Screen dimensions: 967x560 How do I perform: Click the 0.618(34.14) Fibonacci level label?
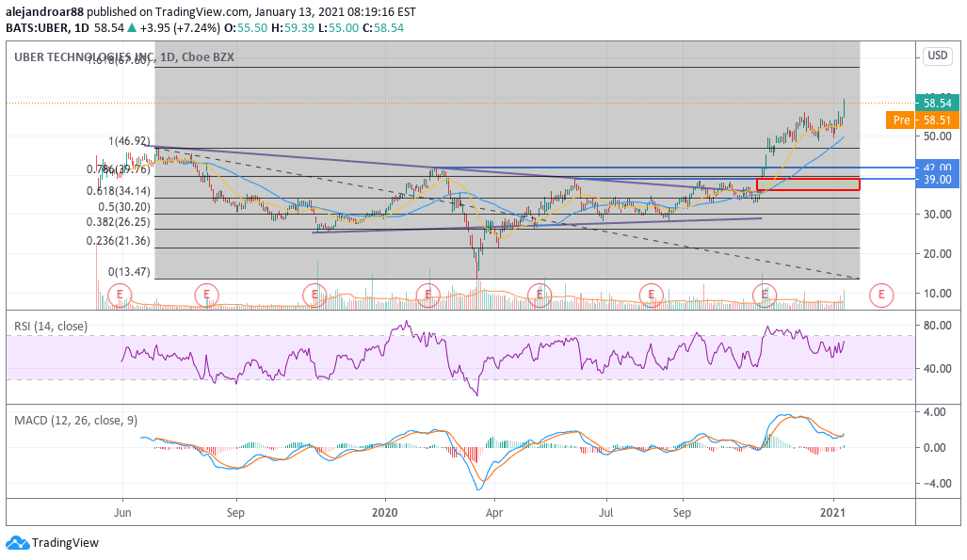pos(119,191)
